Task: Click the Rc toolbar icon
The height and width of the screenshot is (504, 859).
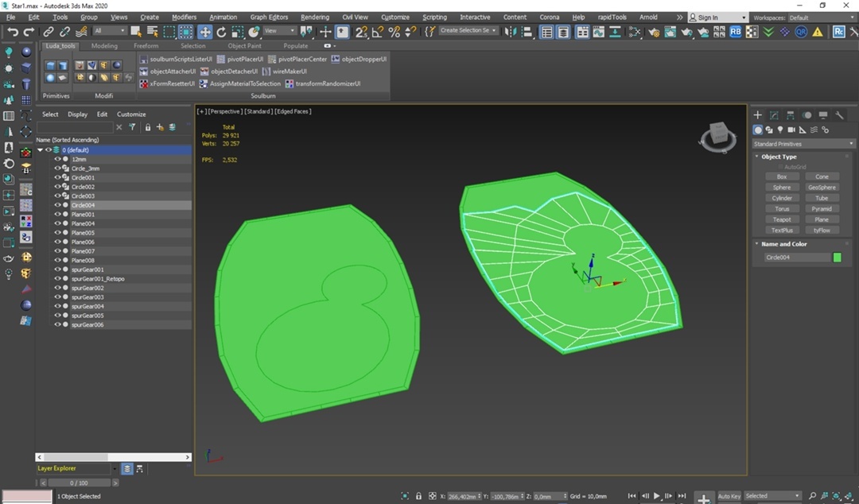Action: pos(839,32)
